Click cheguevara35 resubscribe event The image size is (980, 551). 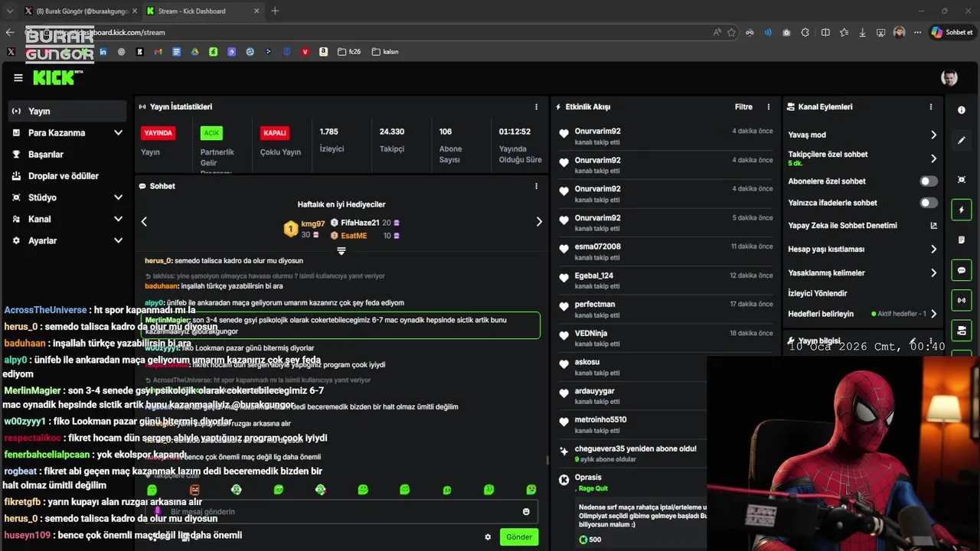click(632, 454)
